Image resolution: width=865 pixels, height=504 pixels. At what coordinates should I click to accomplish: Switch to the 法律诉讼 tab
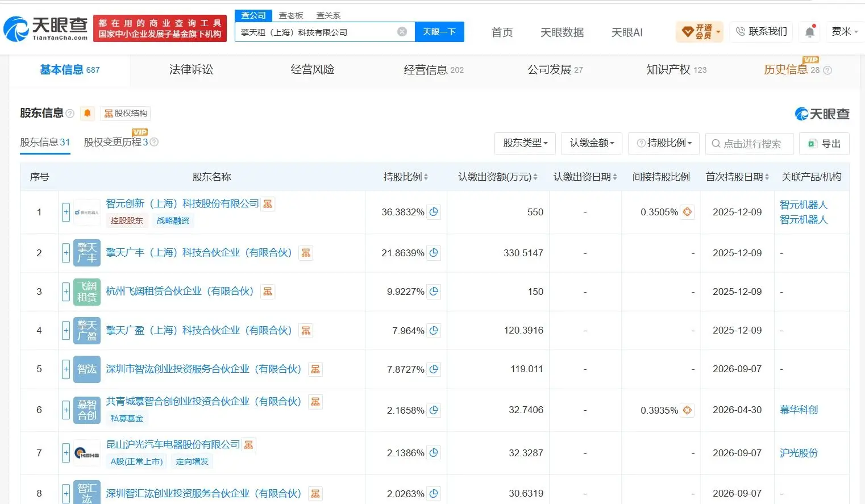191,70
